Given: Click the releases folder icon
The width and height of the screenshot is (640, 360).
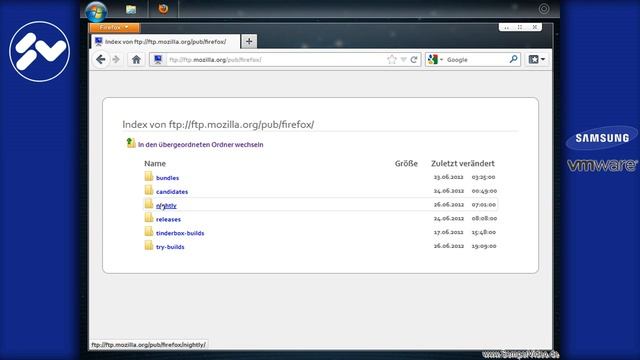Looking at the screenshot, I should point(149,218).
